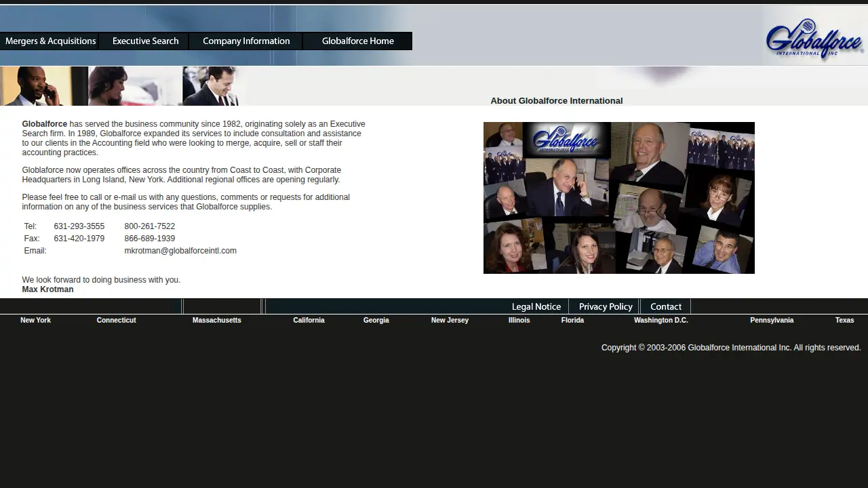Click the copyright notice text
The height and width of the screenshot is (488, 868).
coord(731,348)
